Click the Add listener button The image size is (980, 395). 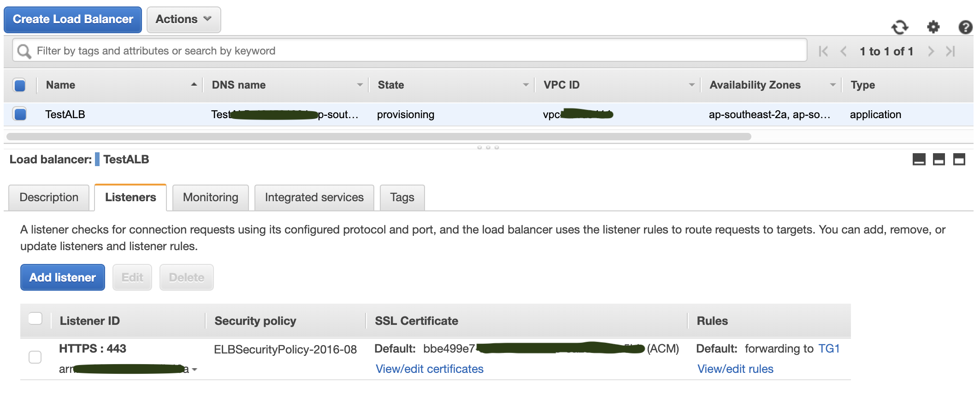tap(63, 277)
